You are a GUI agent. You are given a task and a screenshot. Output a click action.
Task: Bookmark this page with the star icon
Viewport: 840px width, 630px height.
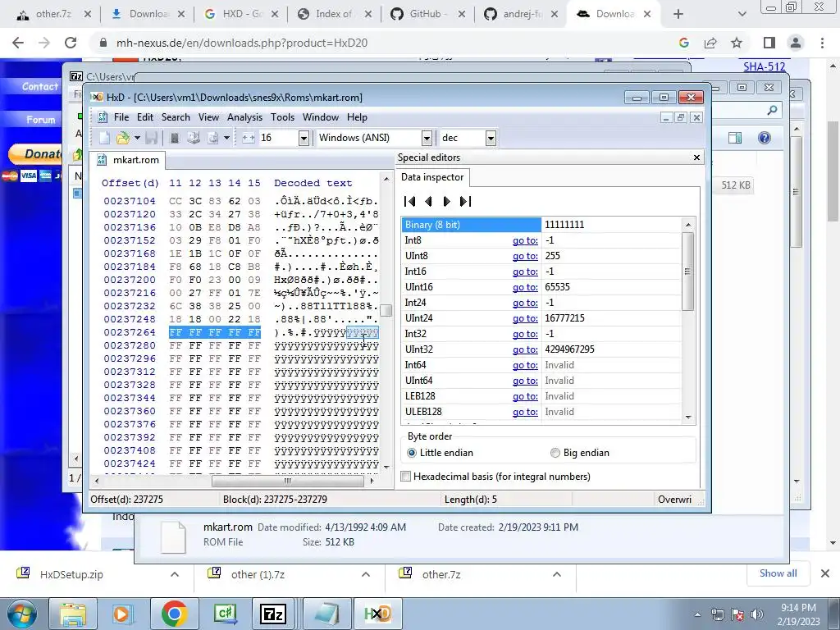(x=737, y=43)
